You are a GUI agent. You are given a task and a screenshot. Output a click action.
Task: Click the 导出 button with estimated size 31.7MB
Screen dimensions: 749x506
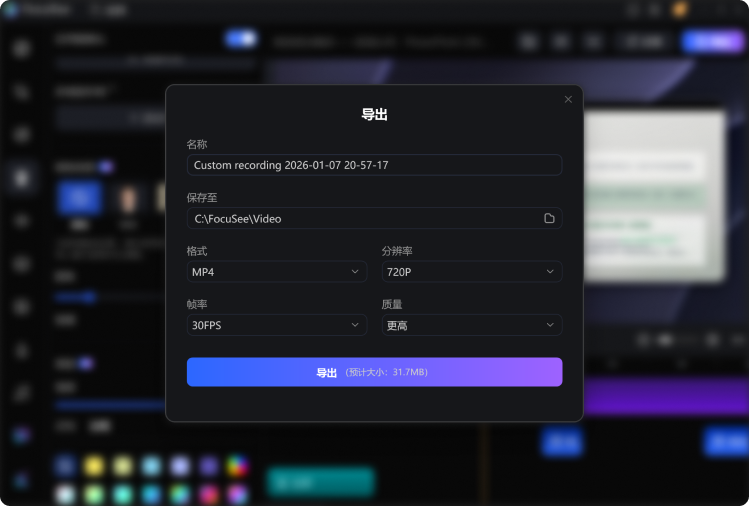(374, 372)
